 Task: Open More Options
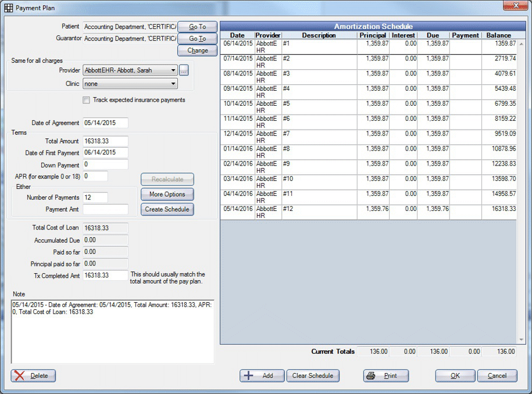click(167, 195)
